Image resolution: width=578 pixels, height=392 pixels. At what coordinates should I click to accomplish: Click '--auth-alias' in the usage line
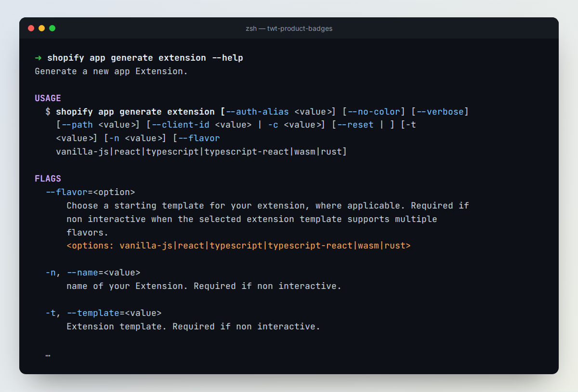(257, 112)
